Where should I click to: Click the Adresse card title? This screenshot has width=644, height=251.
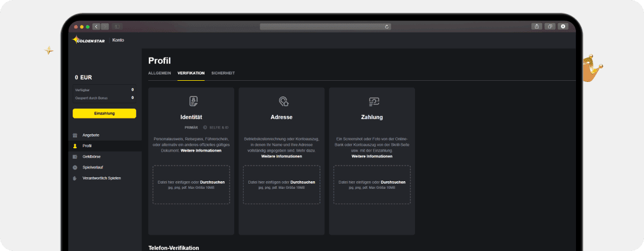click(281, 117)
